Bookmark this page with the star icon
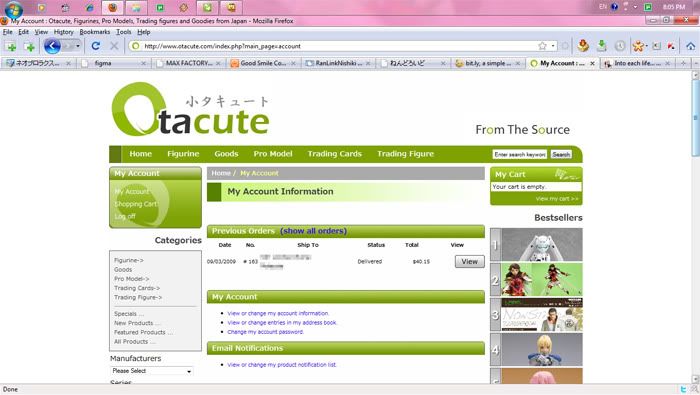 pyautogui.click(x=542, y=46)
